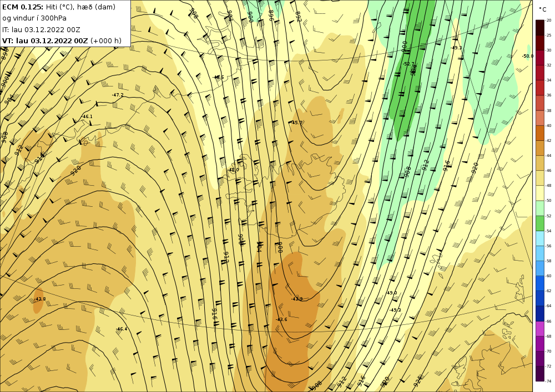Click the magenta legend swatch between -66 and -68
This screenshot has width=555, height=392.
[x=540, y=329]
